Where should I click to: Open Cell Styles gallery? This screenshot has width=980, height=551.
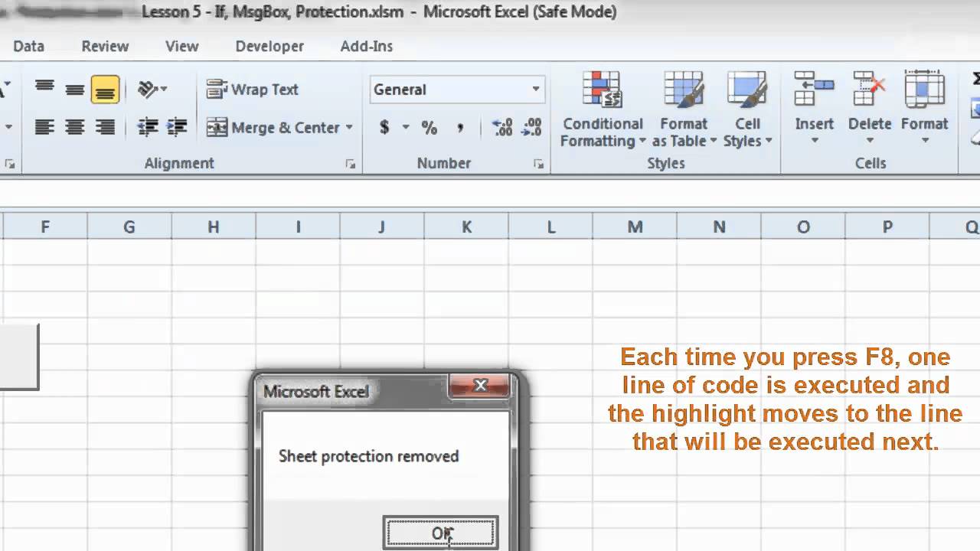point(747,109)
